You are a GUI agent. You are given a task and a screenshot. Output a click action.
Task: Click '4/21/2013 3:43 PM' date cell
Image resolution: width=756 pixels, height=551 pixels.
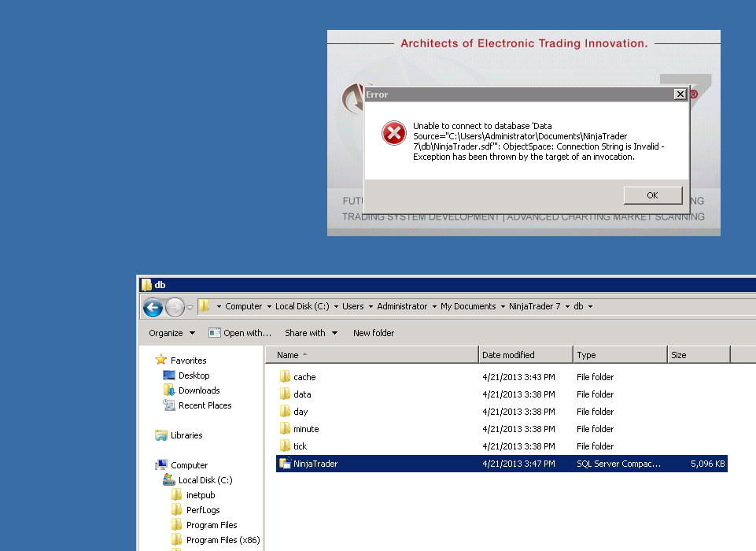[518, 377]
